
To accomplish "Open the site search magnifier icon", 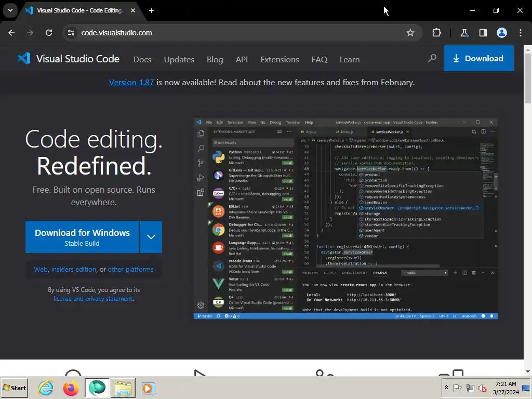I will point(432,58).
